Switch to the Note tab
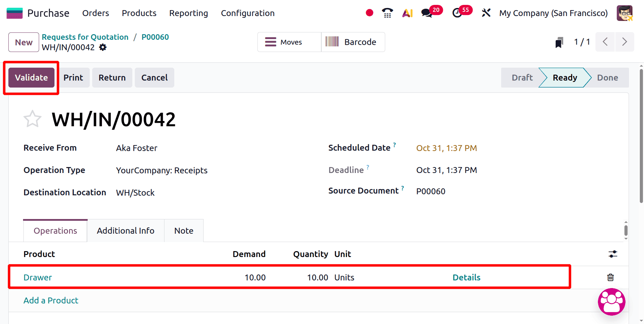Screen dimensions: 644x324 point(183,231)
